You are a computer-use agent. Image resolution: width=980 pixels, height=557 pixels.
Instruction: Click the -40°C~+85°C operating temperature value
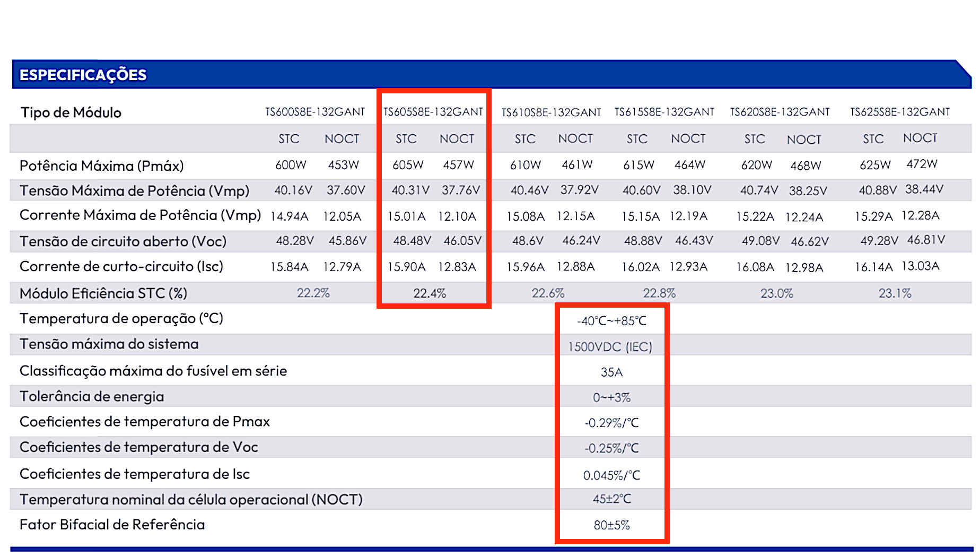[x=611, y=321]
